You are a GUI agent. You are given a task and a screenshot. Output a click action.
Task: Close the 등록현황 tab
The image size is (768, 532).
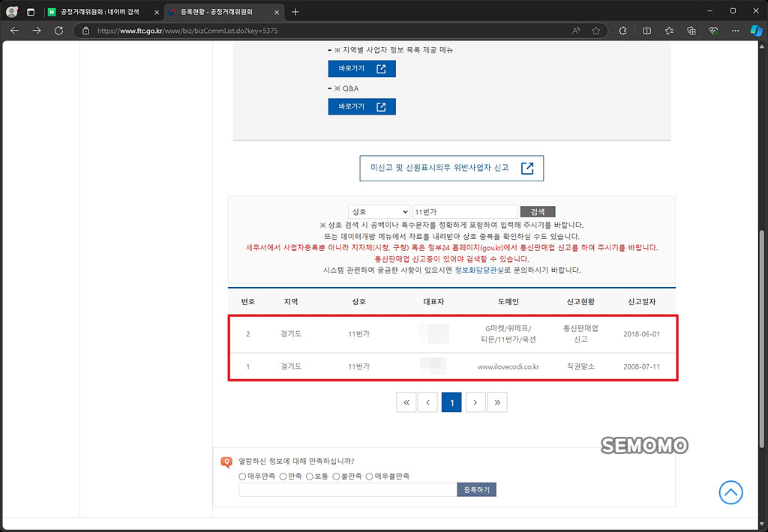(x=277, y=12)
